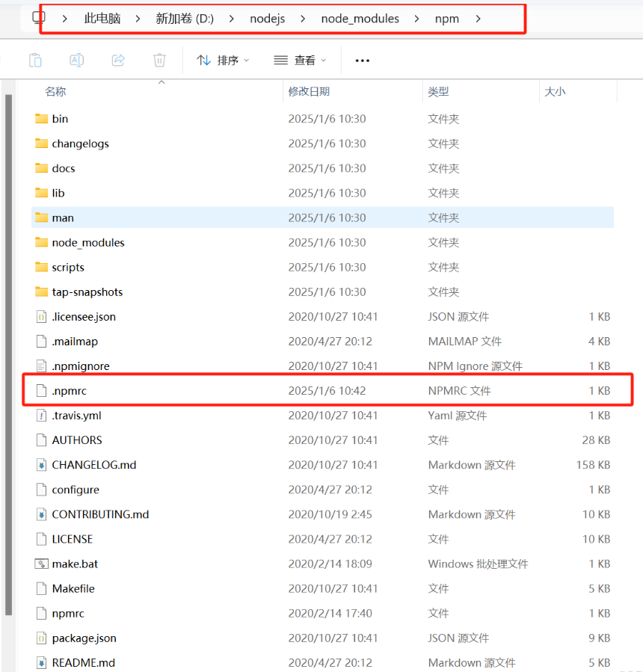Sort by the 修改日期 column header
643x672 pixels.
[x=309, y=91]
